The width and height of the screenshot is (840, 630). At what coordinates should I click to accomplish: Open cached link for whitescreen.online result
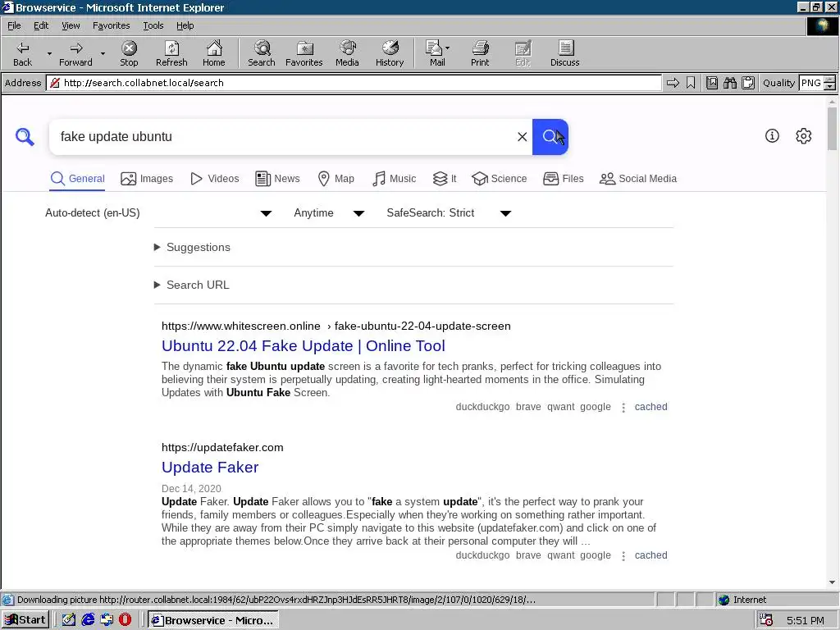pyautogui.click(x=651, y=407)
